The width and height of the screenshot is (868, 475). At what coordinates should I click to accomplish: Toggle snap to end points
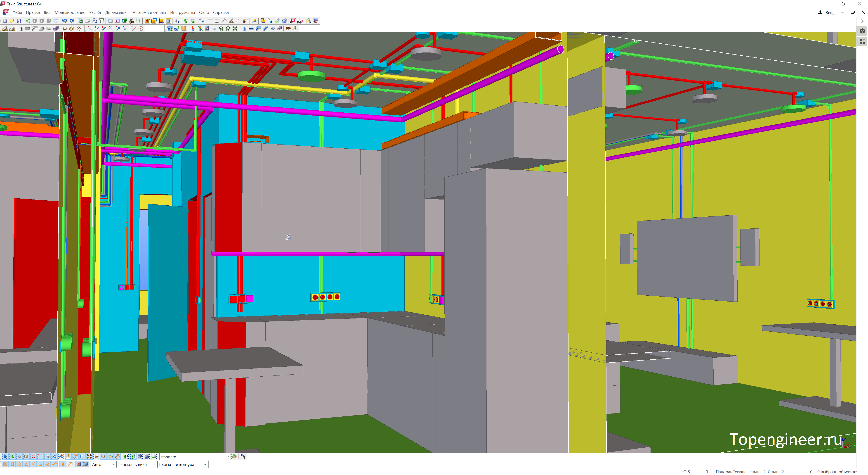[x=12, y=464]
